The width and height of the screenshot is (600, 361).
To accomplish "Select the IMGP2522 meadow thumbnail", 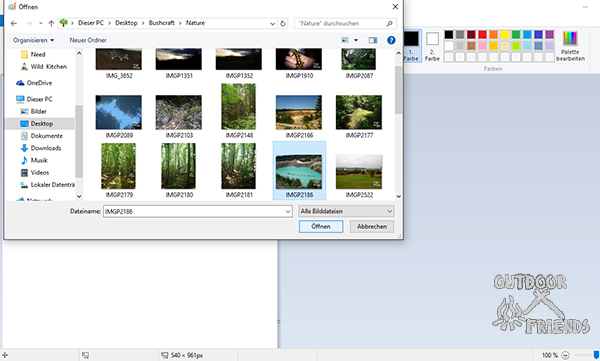I will [359, 172].
